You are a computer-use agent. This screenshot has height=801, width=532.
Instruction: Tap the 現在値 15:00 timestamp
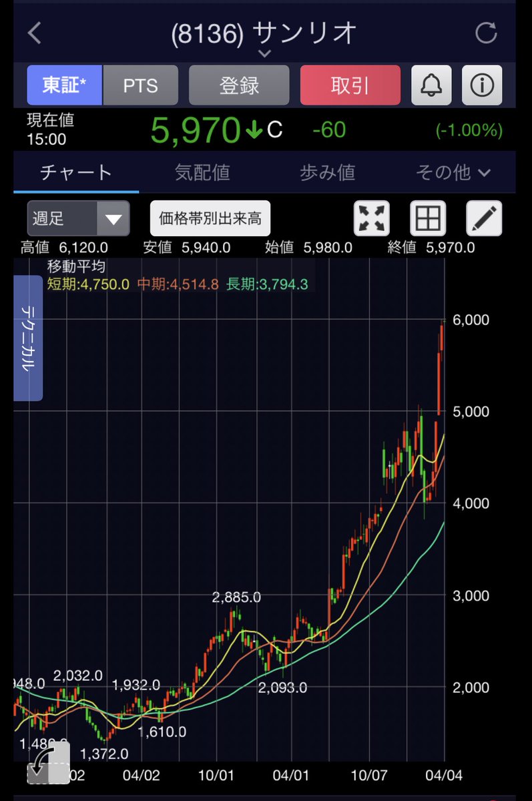click(50, 129)
